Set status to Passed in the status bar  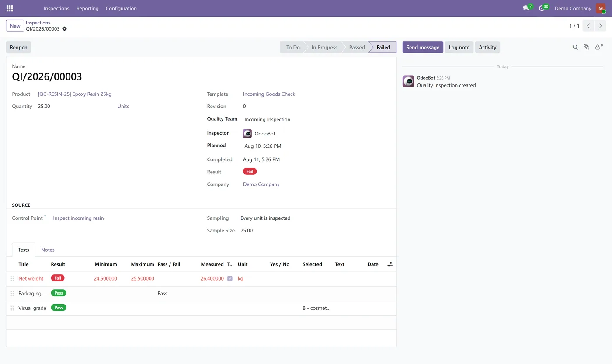pos(357,47)
